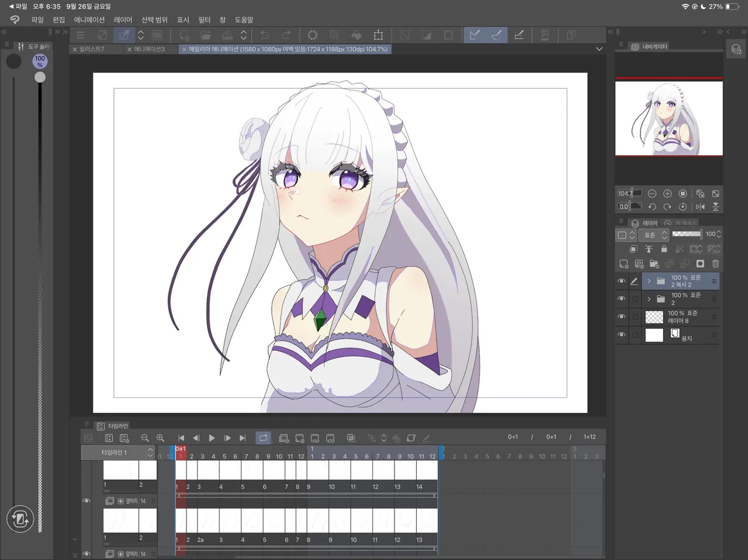The image size is (748, 560).
Task: Zoom out the timeline with magnifier icon
Action: point(145,438)
